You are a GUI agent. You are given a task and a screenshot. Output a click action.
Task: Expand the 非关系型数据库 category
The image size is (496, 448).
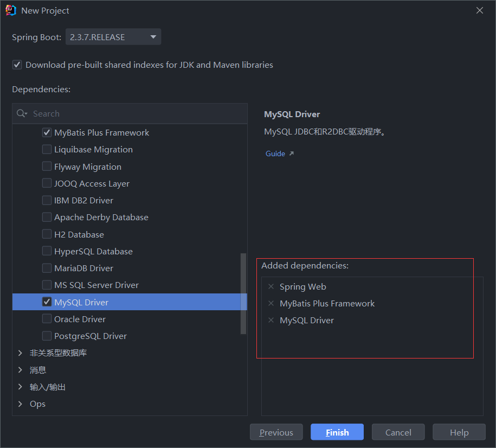(x=20, y=353)
